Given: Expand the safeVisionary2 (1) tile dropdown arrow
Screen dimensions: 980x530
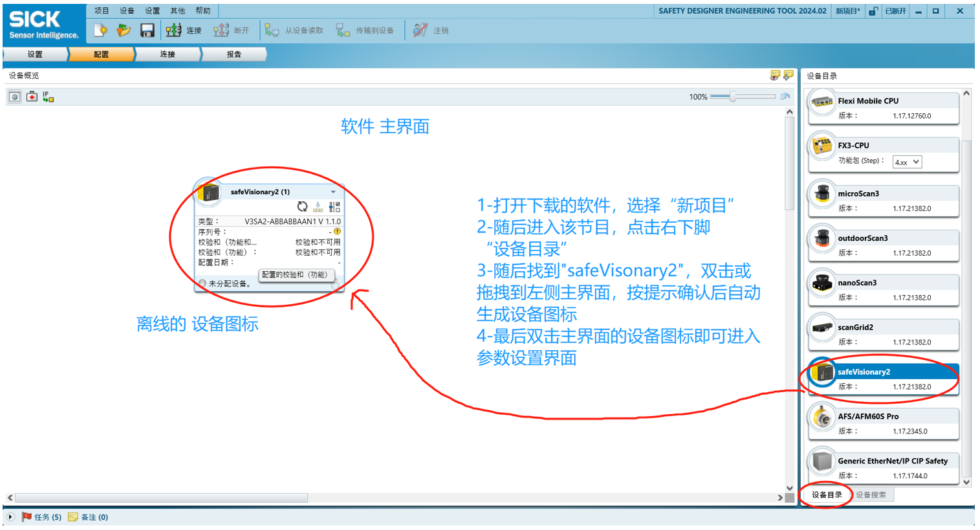Looking at the screenshot, I should tap(333, 192).
